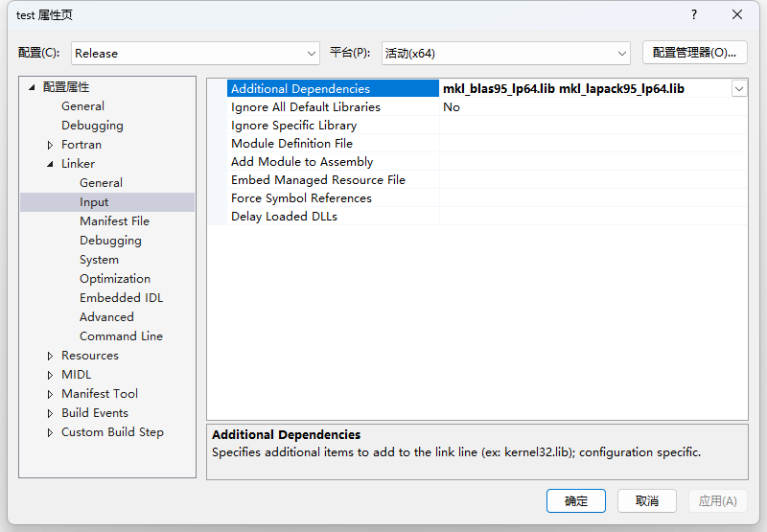Click the 取消 button
The width and height of the screenshot is (767, 532).
pyautogui.click(x=646, y=500)
